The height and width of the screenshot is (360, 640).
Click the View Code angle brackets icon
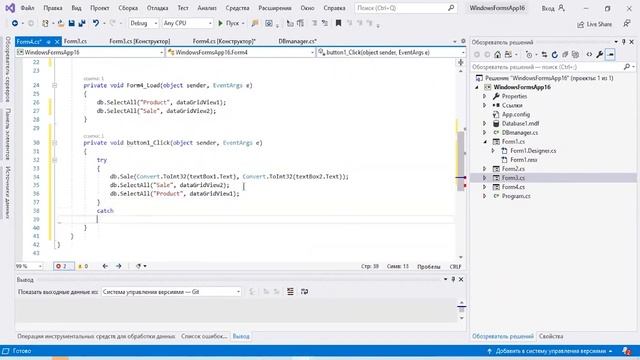(589, 54)
